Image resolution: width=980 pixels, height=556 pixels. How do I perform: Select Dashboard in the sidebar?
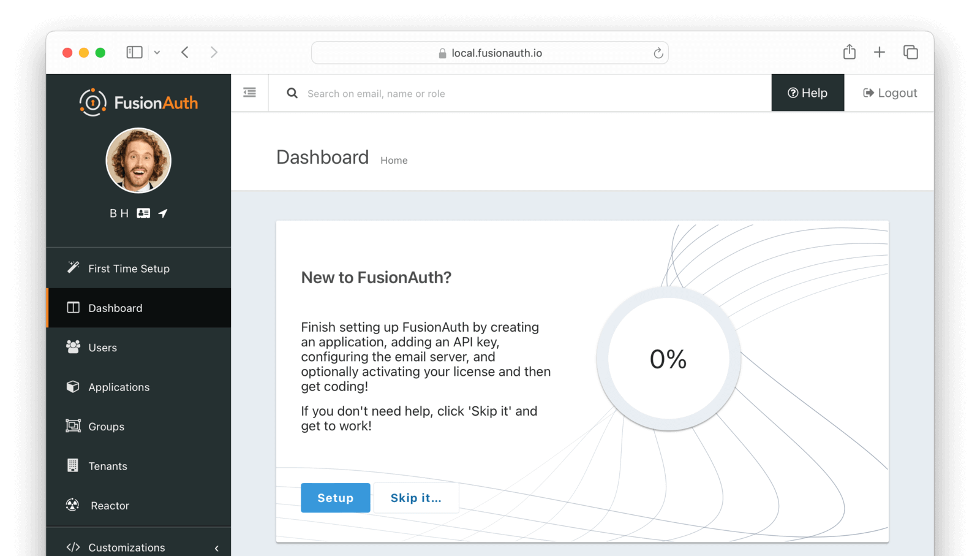[x=139, y=308]
